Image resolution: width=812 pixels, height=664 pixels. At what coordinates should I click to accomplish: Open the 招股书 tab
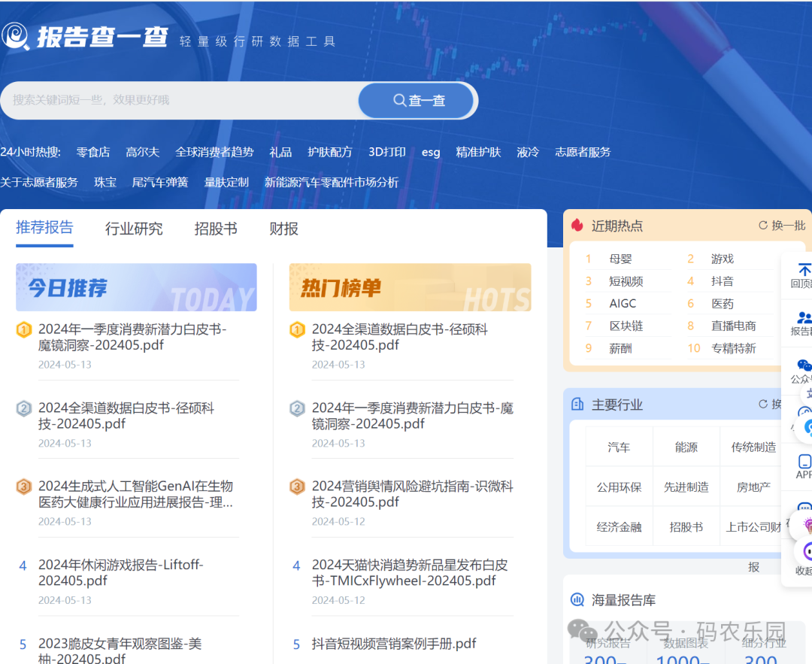tap(216, 229)
